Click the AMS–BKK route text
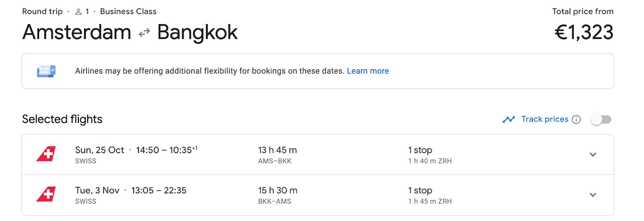644x221 pixels. pyautogui.click(x=275, y=161)
